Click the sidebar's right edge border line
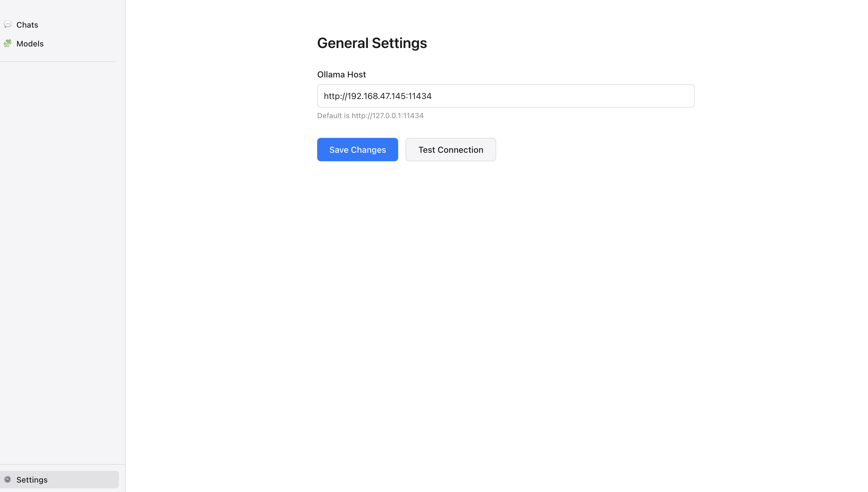868x492 pixels. pyautogui.click(x=125, y=237)
